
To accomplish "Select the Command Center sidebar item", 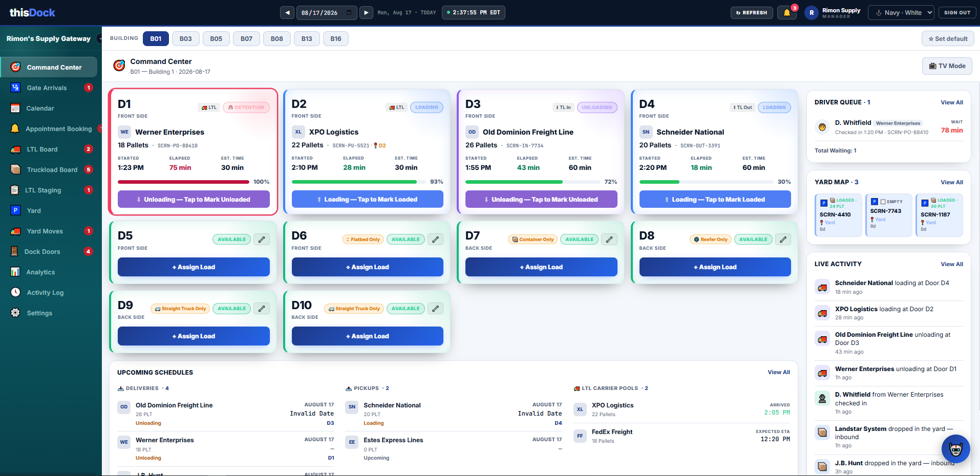I will 49,67.
